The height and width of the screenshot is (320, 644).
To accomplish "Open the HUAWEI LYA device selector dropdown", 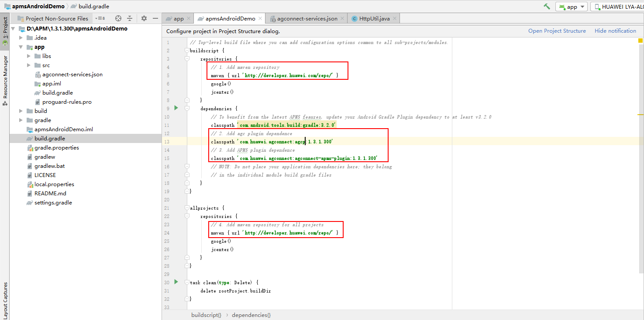I will (617, 7).
